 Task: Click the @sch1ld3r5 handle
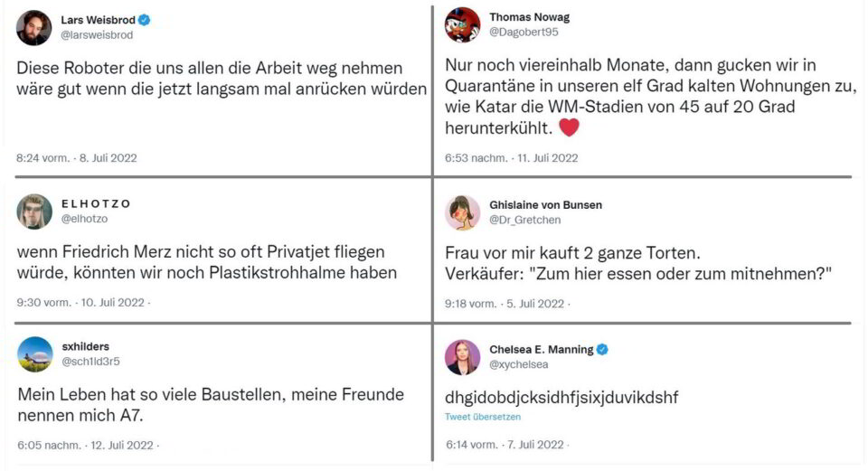click(90, 362)
